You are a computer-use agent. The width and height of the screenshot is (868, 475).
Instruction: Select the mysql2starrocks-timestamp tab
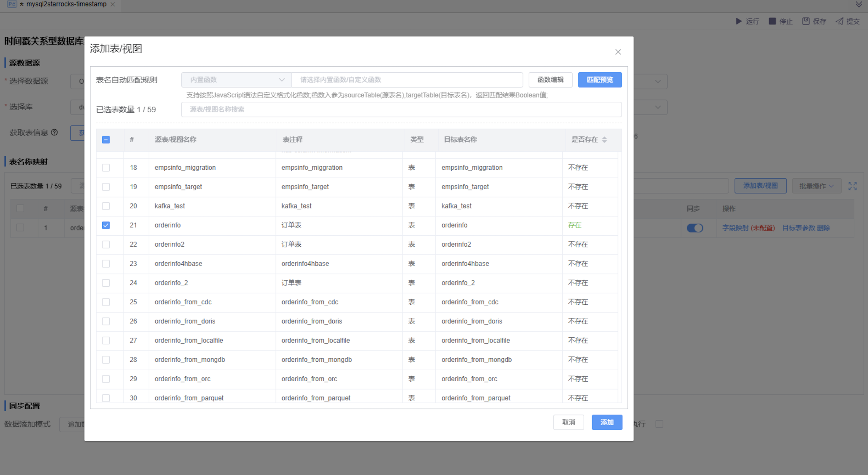66,4
